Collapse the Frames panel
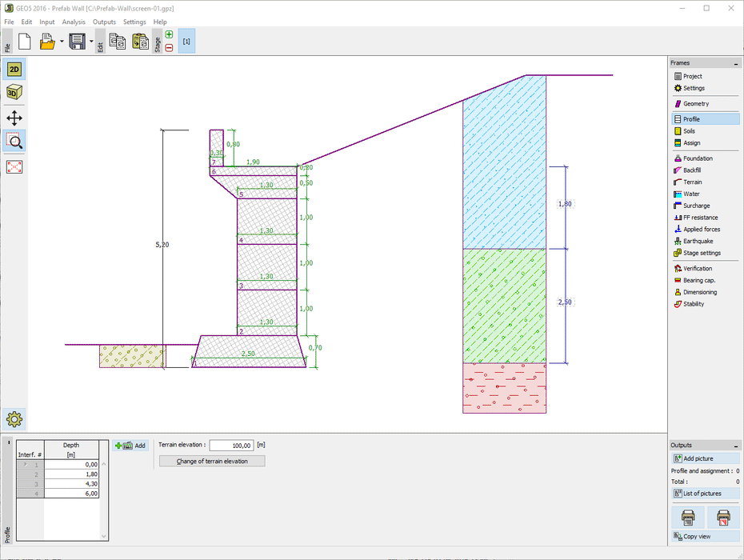Image resolution: width=744 pixels, height=560 pixels. (736, 63)
